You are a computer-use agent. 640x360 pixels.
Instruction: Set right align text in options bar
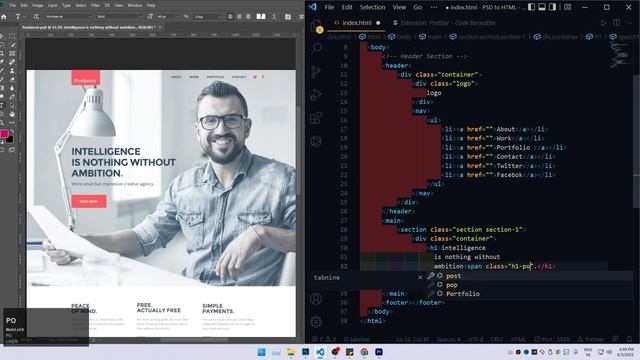coord(248,17)
